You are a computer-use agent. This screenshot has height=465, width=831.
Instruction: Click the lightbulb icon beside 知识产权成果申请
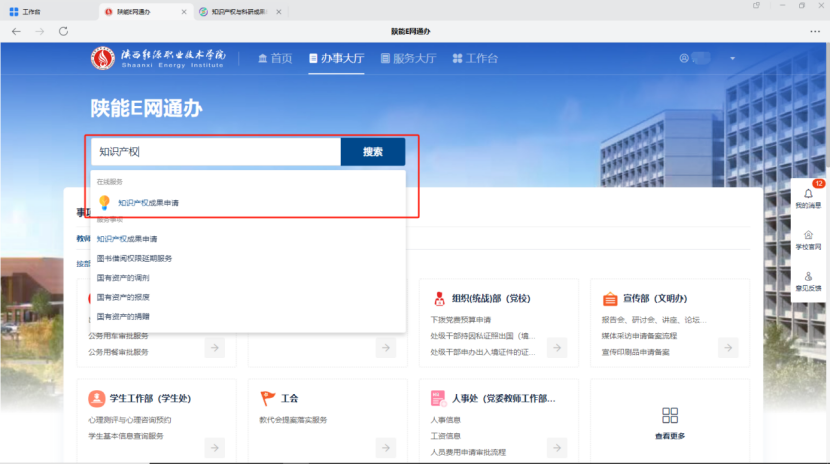pyautogui.click(x=104, y=202)
